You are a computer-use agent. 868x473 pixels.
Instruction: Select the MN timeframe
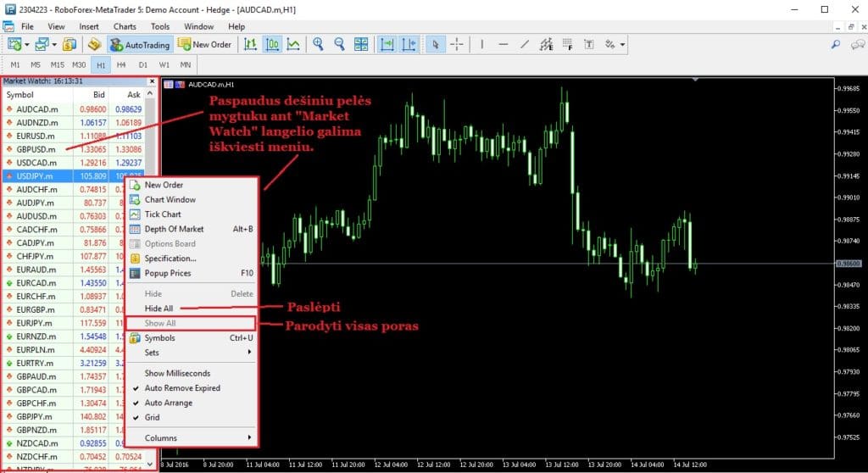(x=186, y=64)
